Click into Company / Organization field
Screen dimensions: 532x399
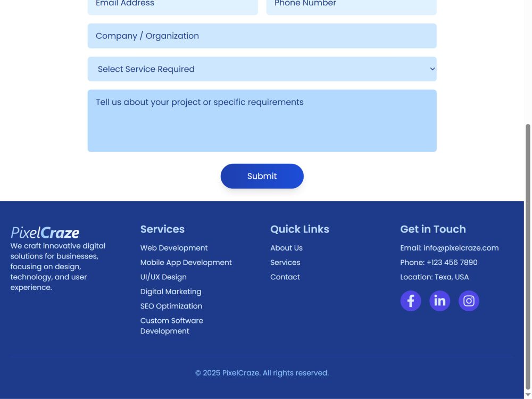262,36
